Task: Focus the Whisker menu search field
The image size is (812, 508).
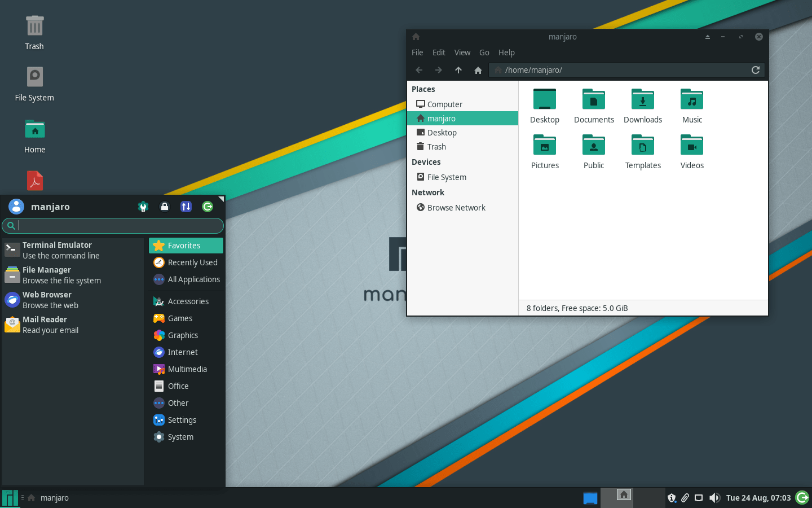Action: 113,226
